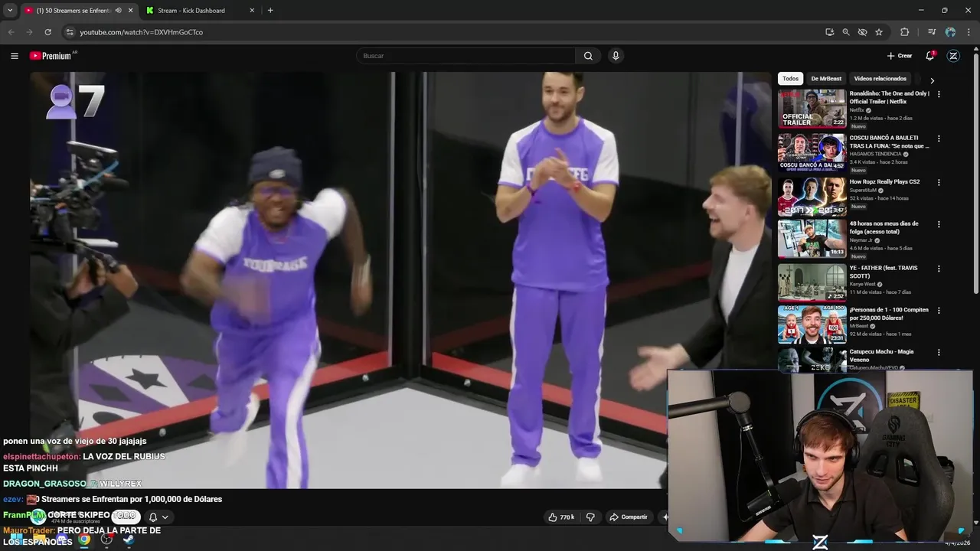The image size is (980, 551).
Task: Open options for Catupecu Machu video
Action: point(939,353)
